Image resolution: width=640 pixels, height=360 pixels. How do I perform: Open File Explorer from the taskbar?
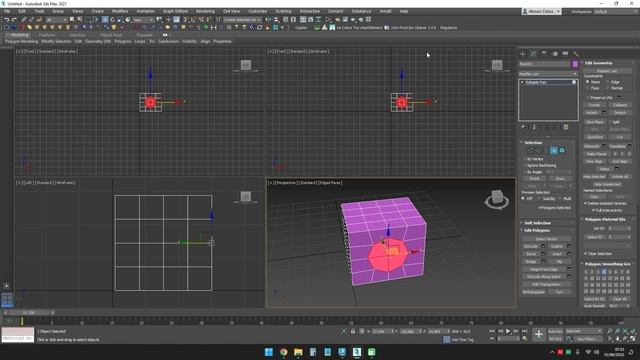coord(298,352)
